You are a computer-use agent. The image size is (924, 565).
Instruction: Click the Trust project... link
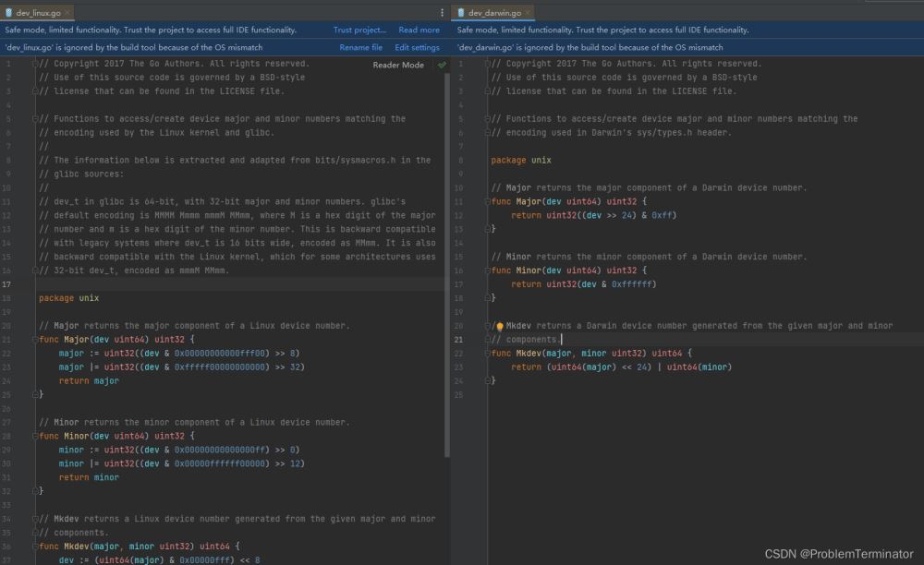(359, 30)
